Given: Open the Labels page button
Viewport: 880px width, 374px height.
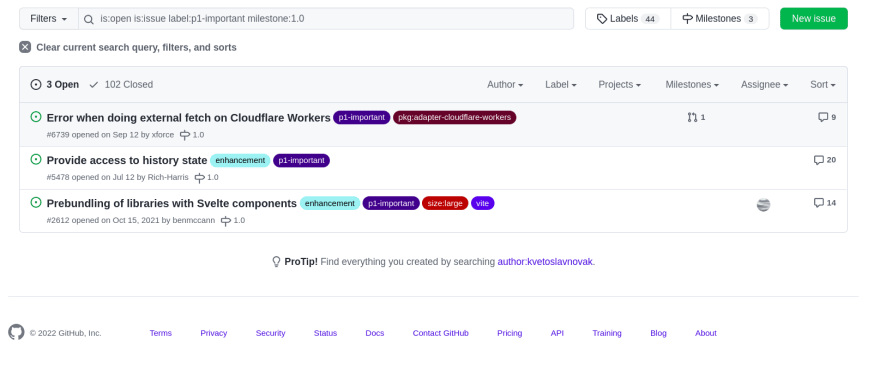Looking at the screenshot, I should coord(628,19).
